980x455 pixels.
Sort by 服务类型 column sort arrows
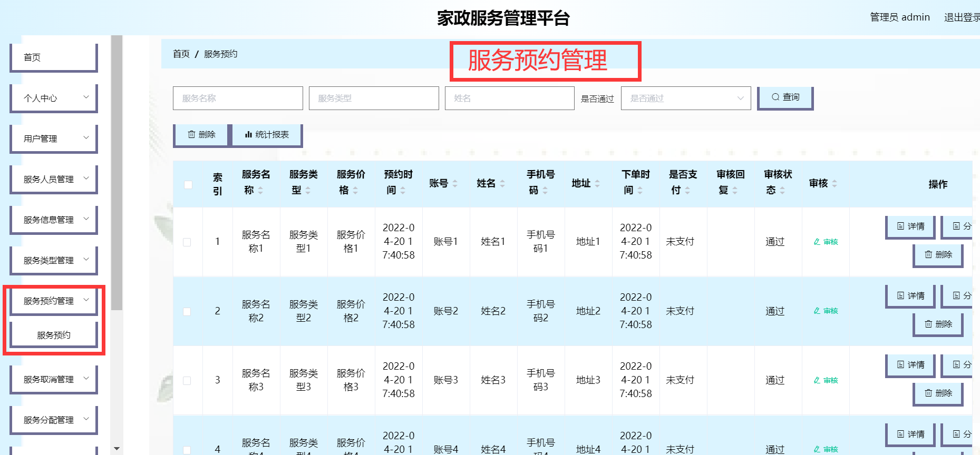(x=308, y=190)
